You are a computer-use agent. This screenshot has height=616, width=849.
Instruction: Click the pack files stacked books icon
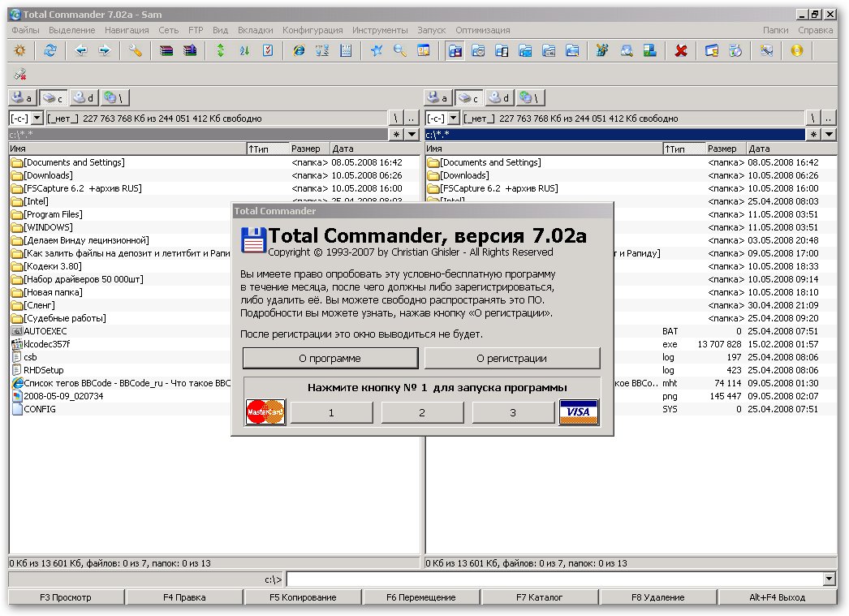point(166,51)
